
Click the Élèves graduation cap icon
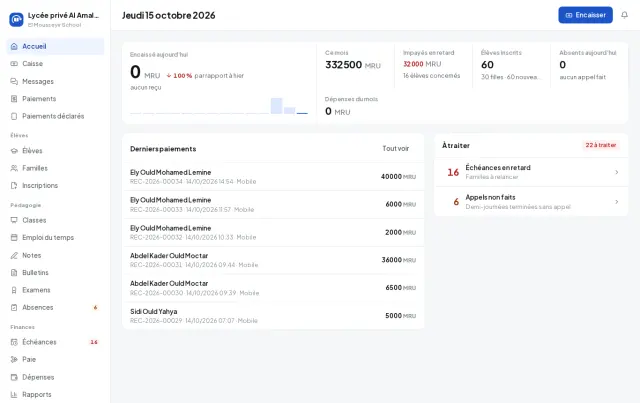tap(14, 151)
